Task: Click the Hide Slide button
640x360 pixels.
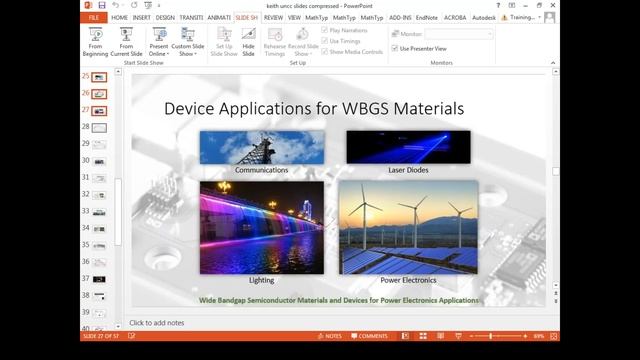Action: (x=248, y=42)
